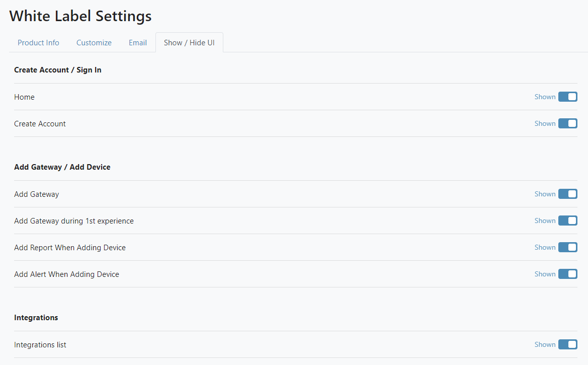Turn off the Add Gateway switch

click(568, 194)
